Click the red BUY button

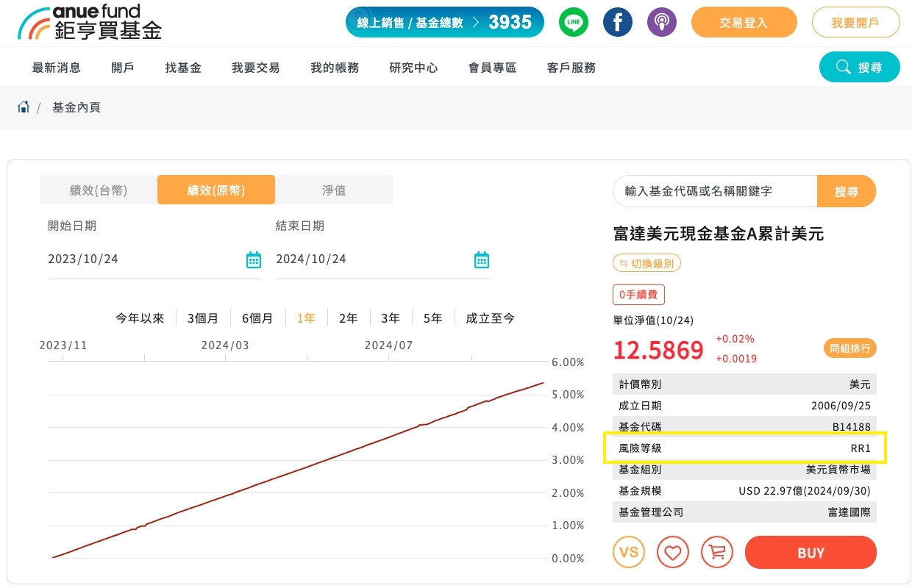click(811, 552)
